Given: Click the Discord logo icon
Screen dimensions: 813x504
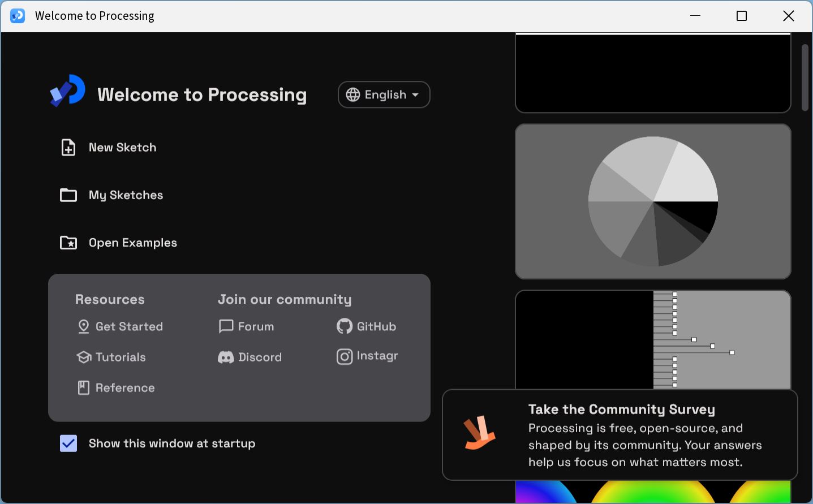Looking at the screenshot, I should [x=226, y=357].
